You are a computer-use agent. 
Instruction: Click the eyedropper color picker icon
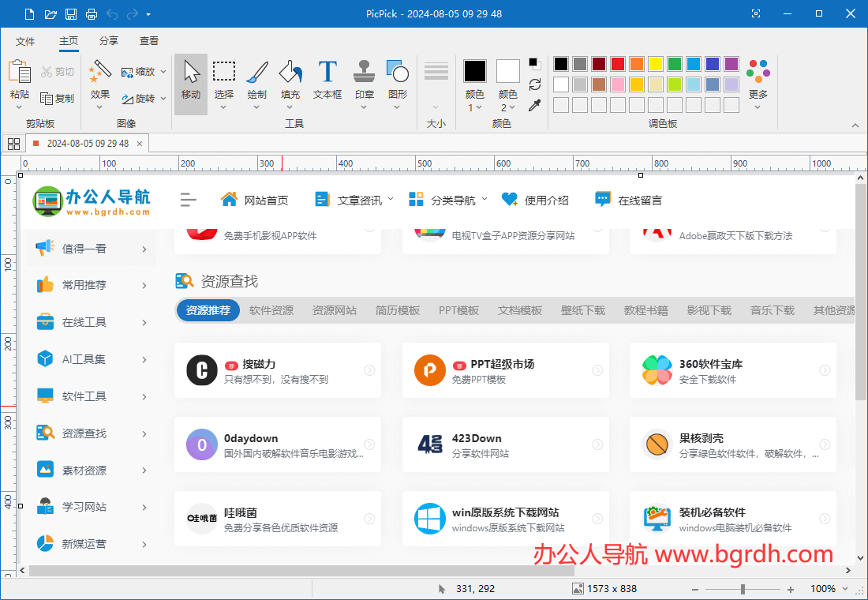click(534, 105)
